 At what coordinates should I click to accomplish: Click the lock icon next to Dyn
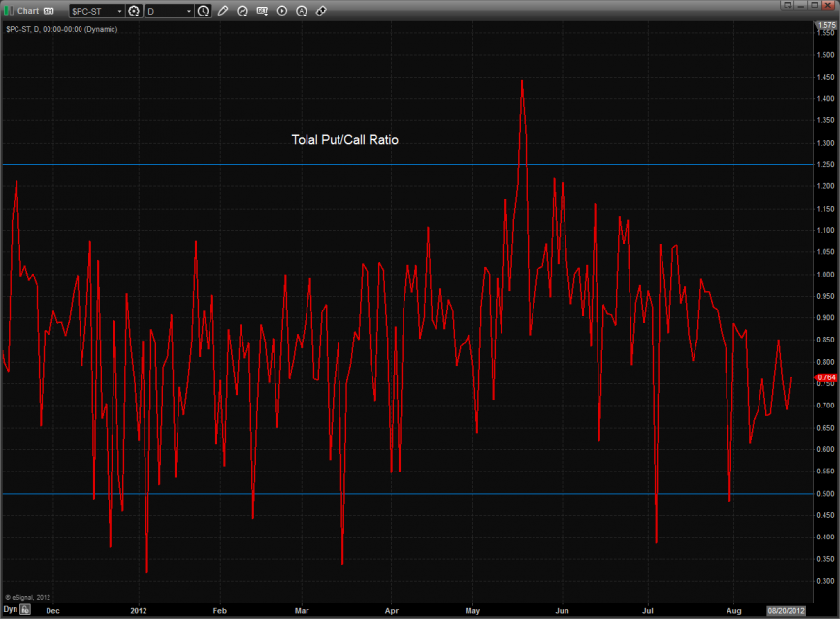26,611
